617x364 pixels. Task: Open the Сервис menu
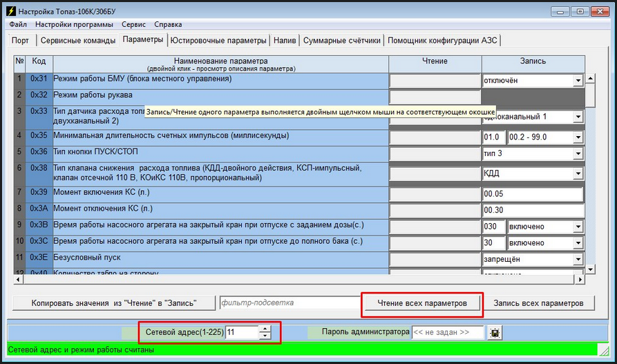point(133,24)
